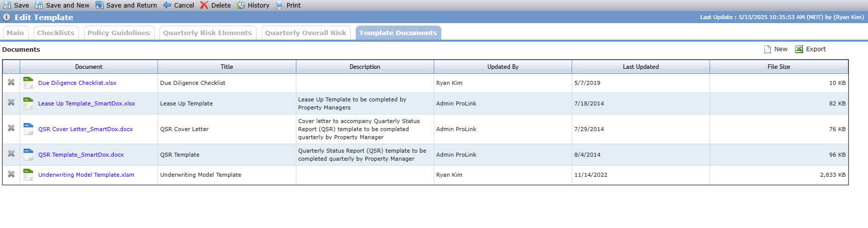Remove QSR Cover Letter row with X
Screen dimensions: 868x228
tap(11, 128)
